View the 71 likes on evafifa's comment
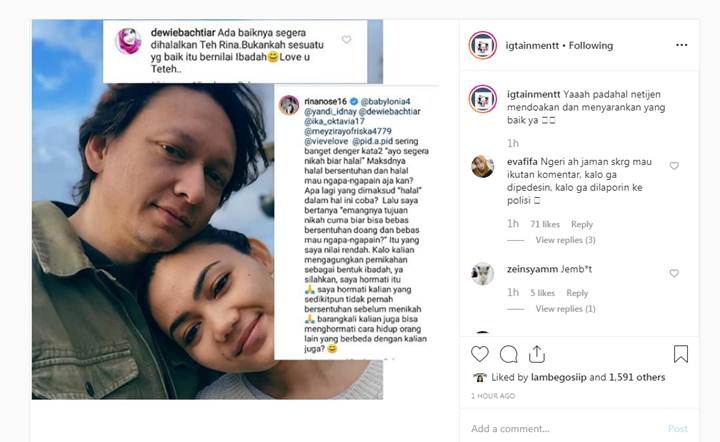The height and width of the screenshot is (442, 720). pos(545,224)
